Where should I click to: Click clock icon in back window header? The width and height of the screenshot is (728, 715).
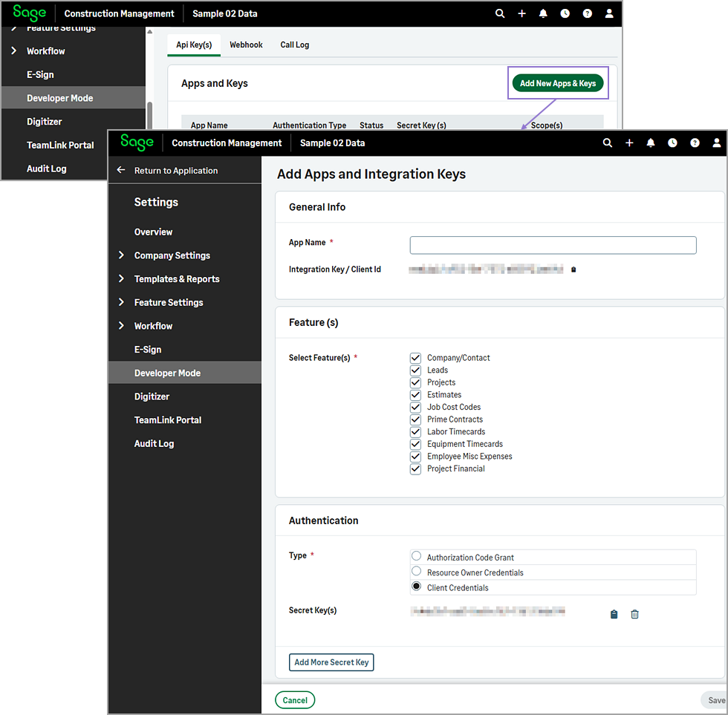pos(565,13)
